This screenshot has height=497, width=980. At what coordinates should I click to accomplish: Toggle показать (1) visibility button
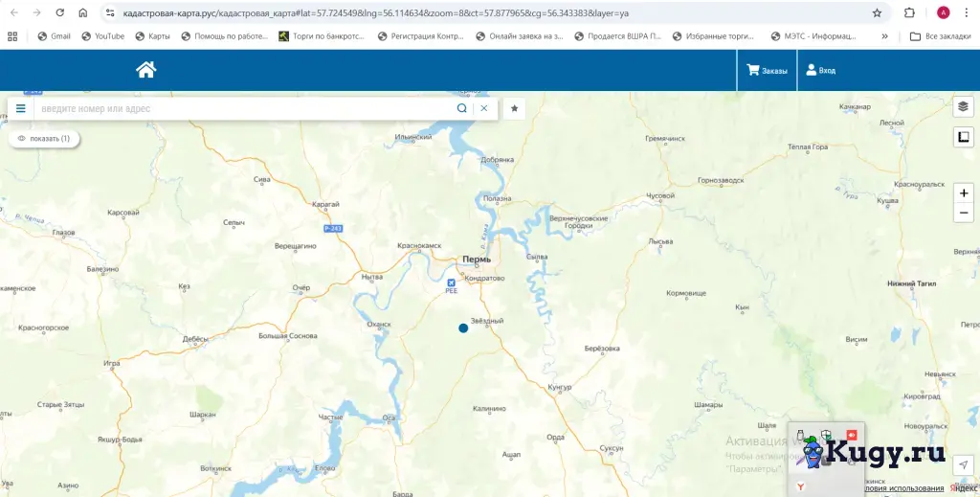pos(44,139)
